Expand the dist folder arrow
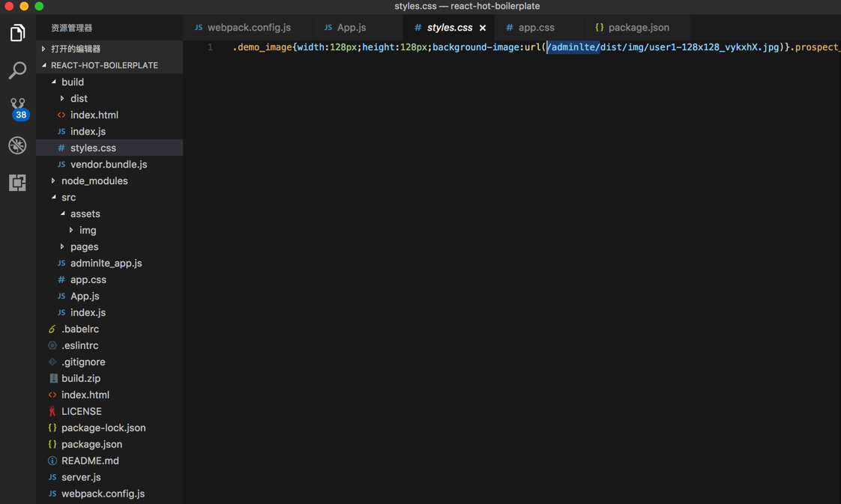The height and width of the screenshot is (504, 841). tap(62, 99)
